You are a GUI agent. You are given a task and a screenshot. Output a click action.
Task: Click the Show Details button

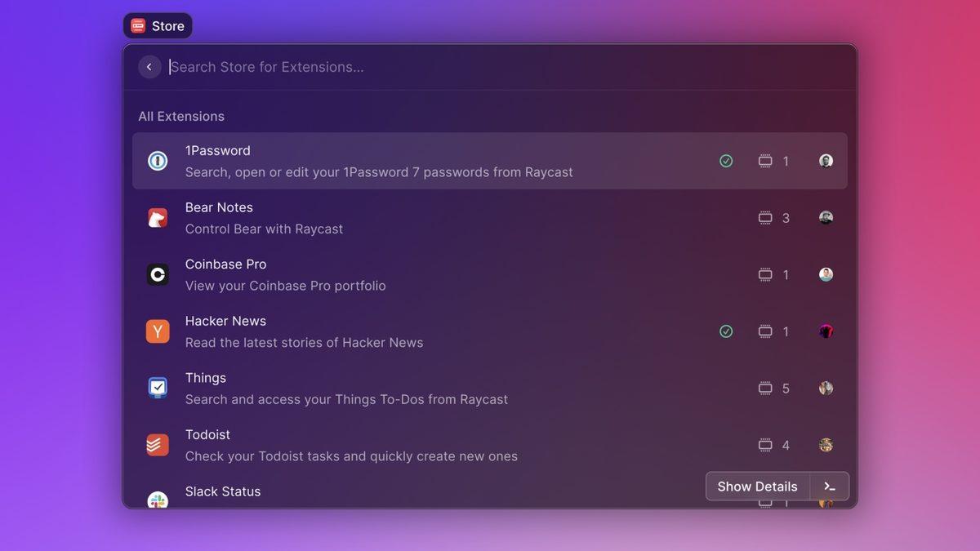(756, 486)
